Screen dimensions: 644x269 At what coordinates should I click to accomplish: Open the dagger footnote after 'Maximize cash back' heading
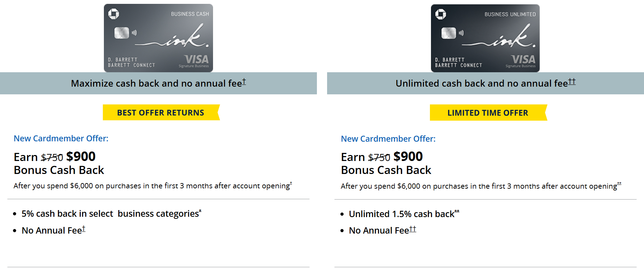244,82
